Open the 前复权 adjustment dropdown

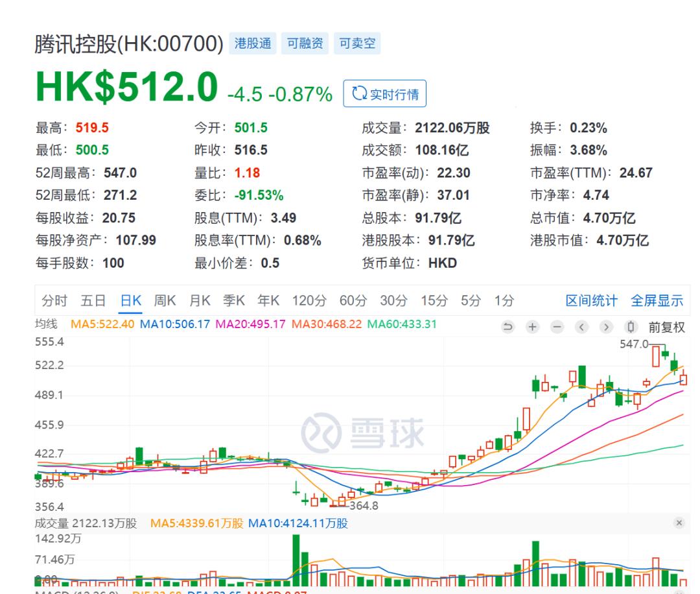pyautogui.click(x=666, y=327)
